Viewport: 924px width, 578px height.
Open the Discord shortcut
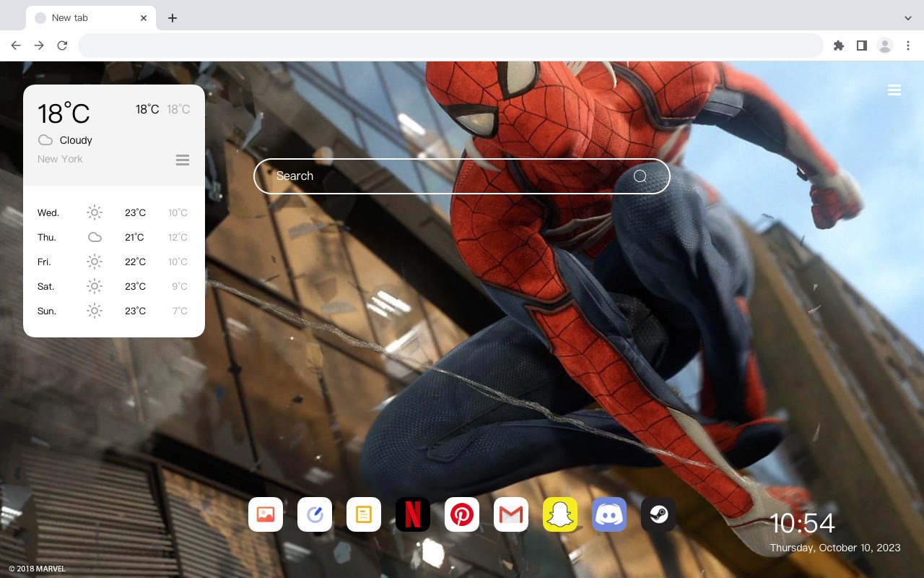click(x=609, y=514)
